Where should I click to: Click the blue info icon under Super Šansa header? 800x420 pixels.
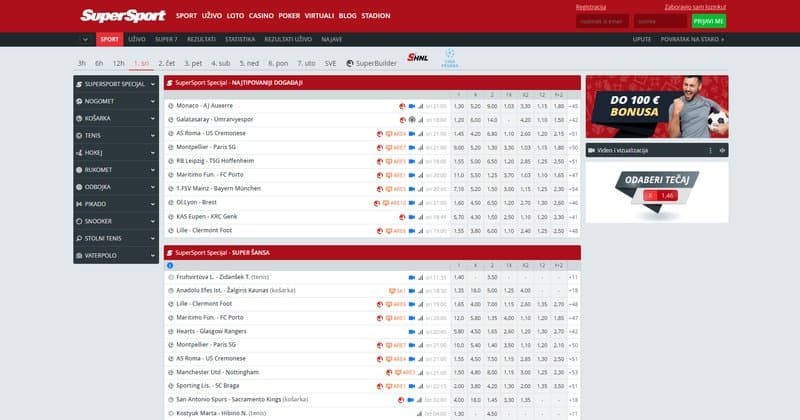tap(170, 265)
